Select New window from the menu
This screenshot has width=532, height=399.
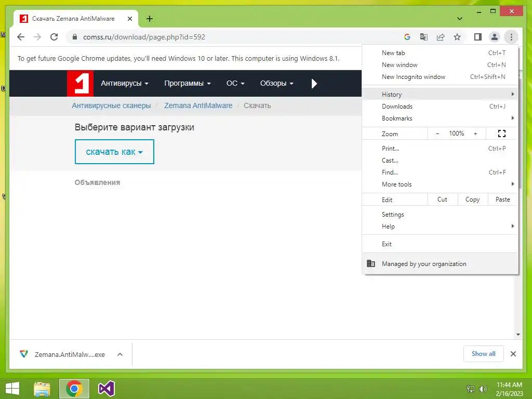pos(440,65)
